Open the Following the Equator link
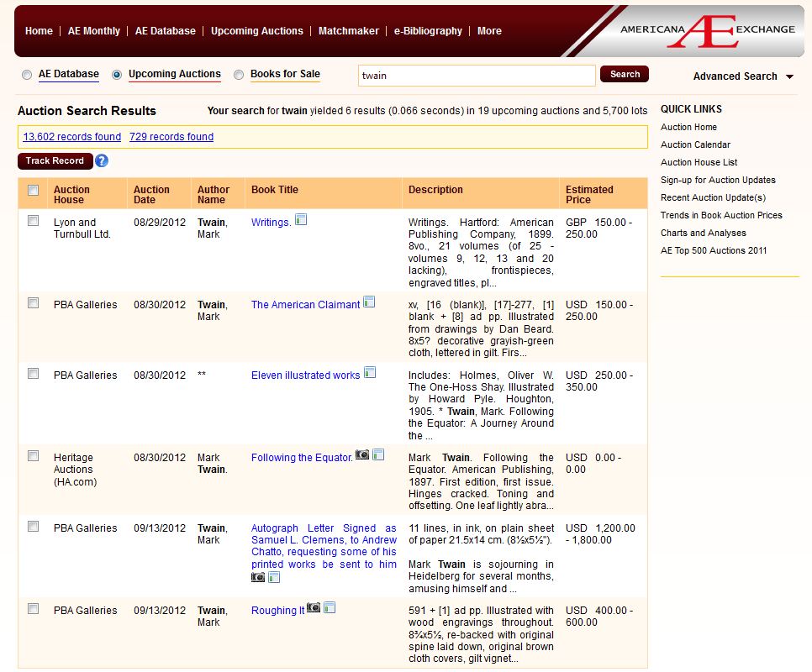This screenshot has height=672, width=812. click(x=302, y=457)
